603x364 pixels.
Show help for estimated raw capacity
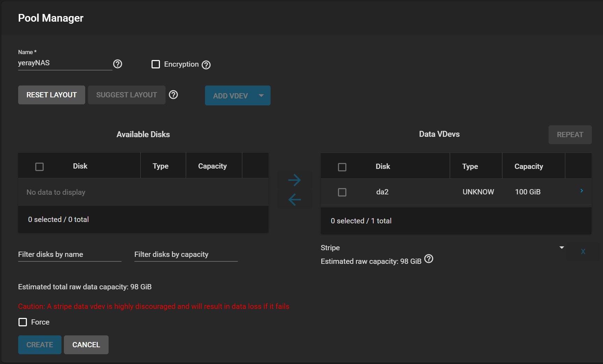pyautogui.click(x=429, y=259)
